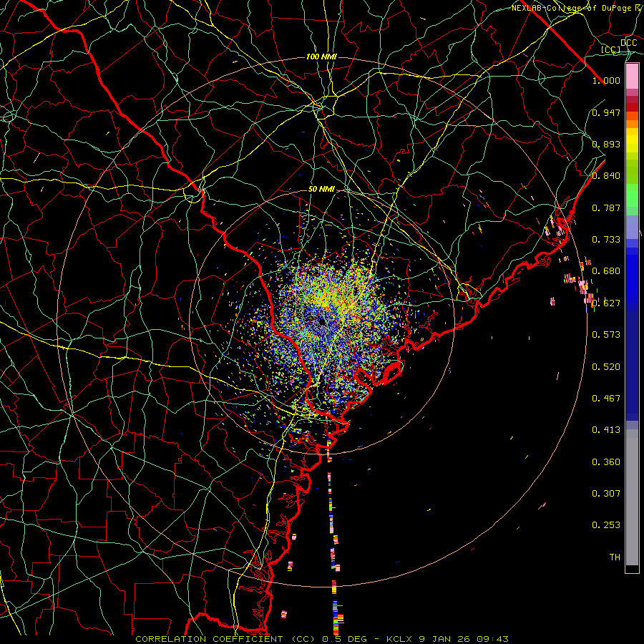Screen dimensions: 644x644
Task: Select the 0.947 scale value
Action: point(606,112)
